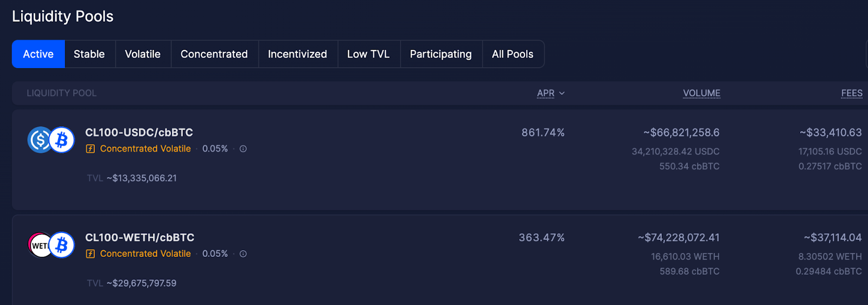Open the CL100-WETH/cbBTC pool link

(139, 238)
